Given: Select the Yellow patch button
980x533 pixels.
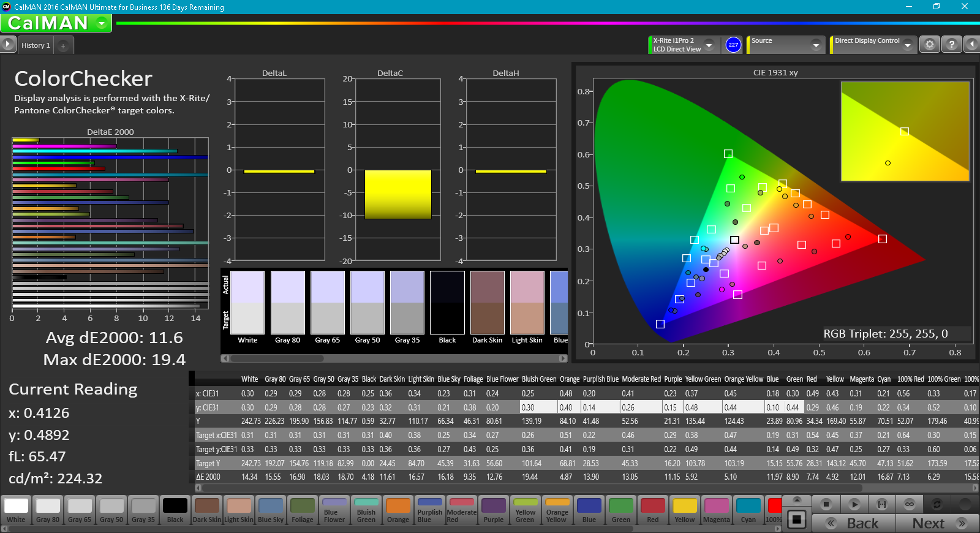Looking at the screenshot, I should pos(685,510).
